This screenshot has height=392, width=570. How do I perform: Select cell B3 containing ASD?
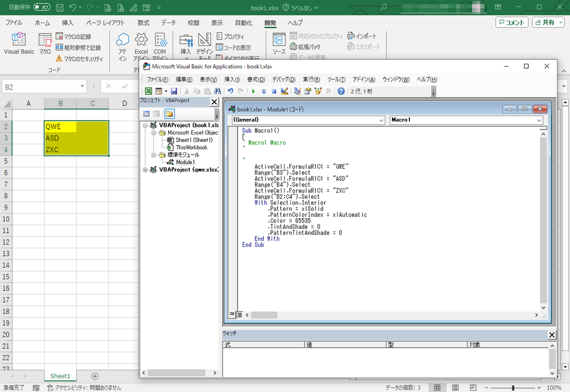coord(60,138)
